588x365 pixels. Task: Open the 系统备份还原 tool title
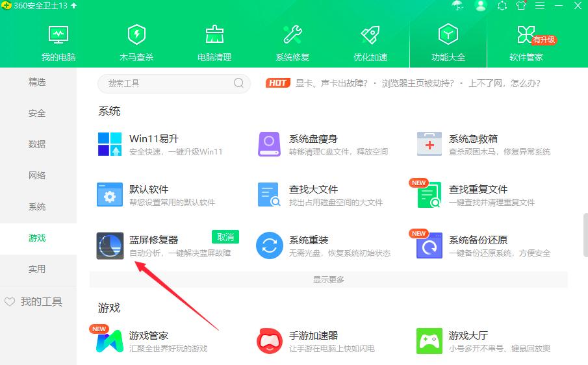[478, 240]
